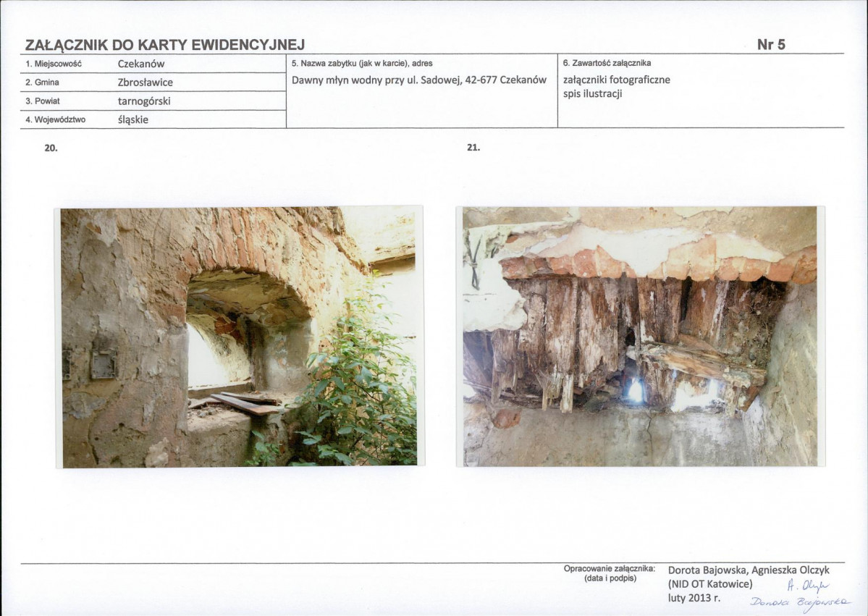Click photo number label 21.
This screenshot has height=616, width=868.
pyautogui.click(x=473, y=147)
